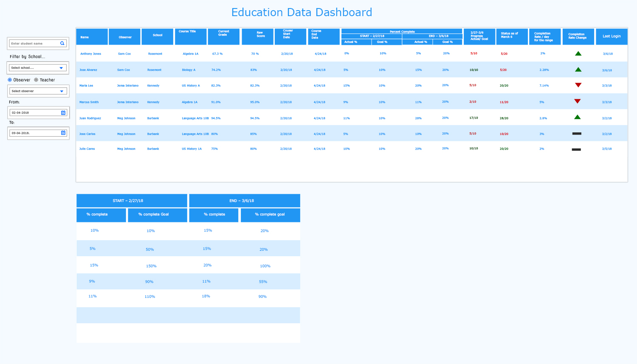Click the '% complete Goal' lower table header
Image resolution: width=637 pixels, height=364 pixels.
[157, 215]
